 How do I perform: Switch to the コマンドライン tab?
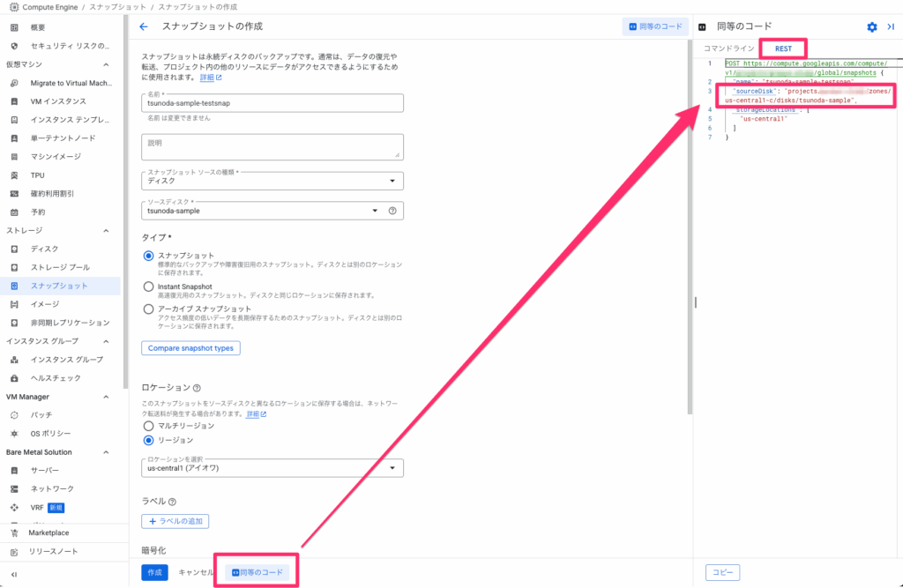[x=728, y=48]
